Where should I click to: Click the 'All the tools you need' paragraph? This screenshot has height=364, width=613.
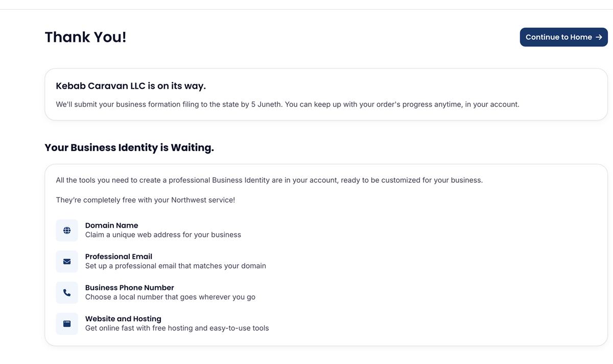pyautogui.click(x=269, y=180)
